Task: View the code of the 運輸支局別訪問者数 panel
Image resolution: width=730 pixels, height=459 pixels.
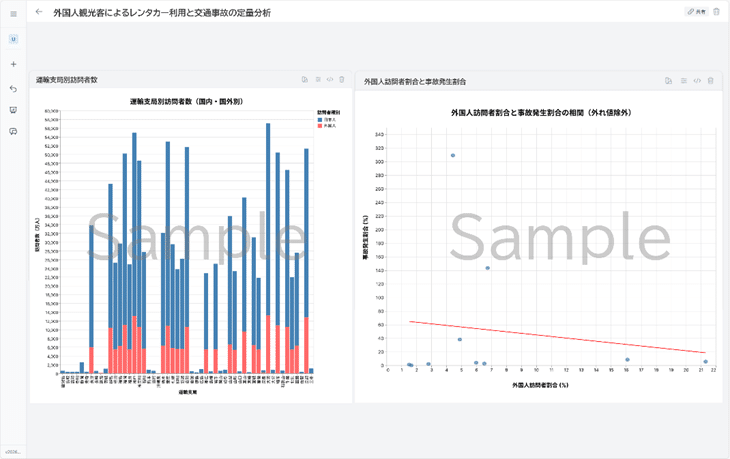Action: point(330,80)
